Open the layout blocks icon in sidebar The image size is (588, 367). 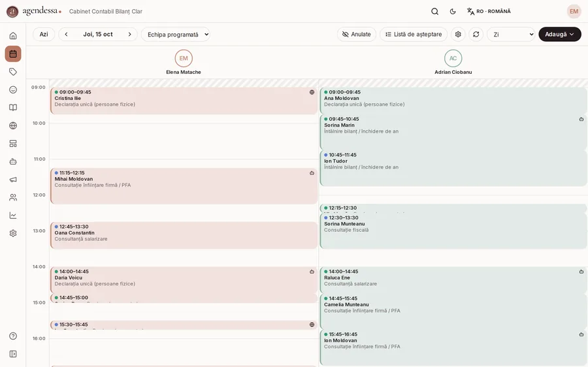coord(13,144)
